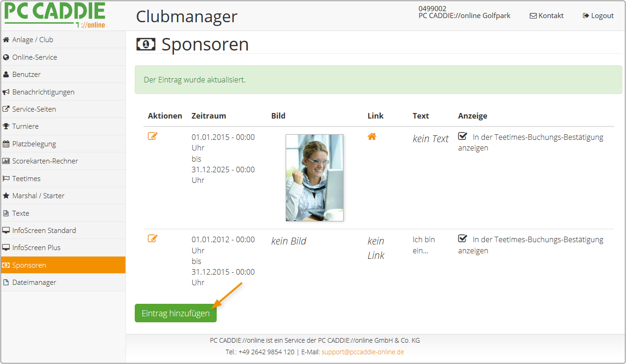
Task: Select the active Sponsoren menu item
Action: click(x=63, y=265)
